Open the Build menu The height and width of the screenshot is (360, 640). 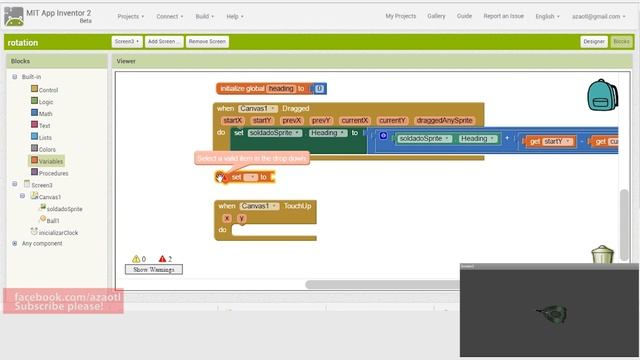coord(204,16)
